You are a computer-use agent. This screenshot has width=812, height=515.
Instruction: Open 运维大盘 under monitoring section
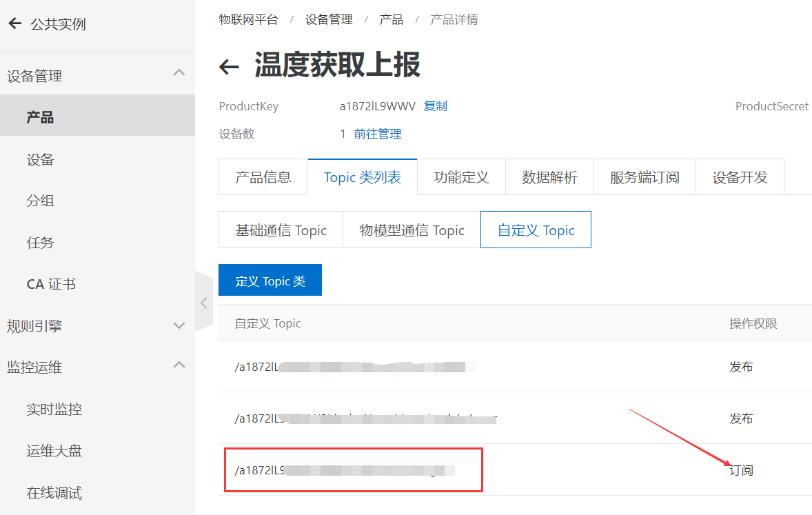45,451
